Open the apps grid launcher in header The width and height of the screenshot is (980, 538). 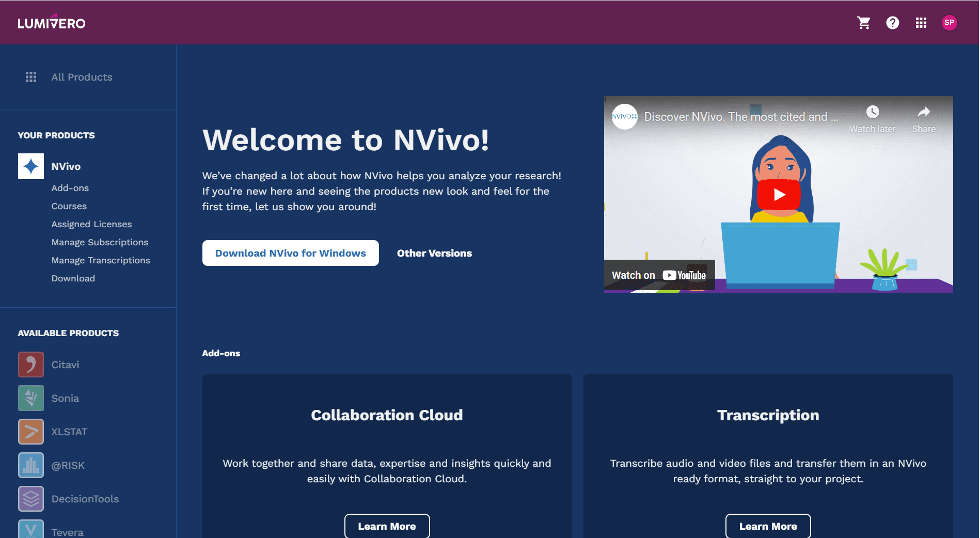coord(921,23)
